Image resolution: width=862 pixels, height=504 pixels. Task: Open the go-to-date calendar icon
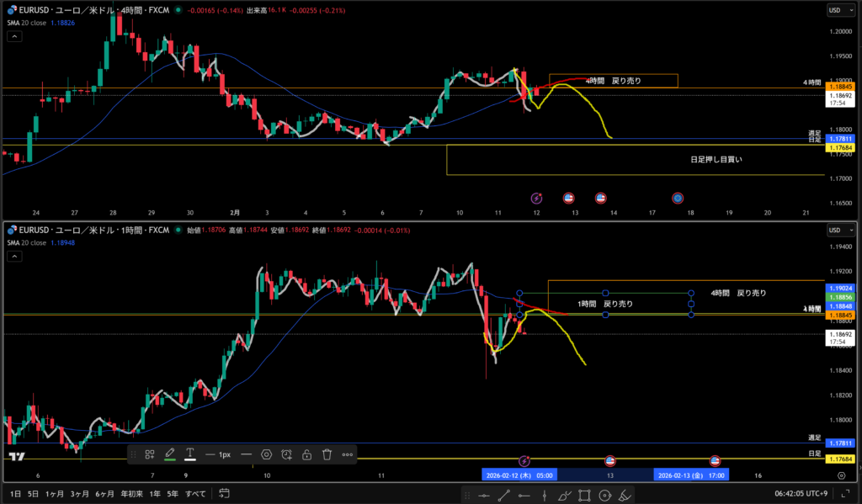pyautogui.click(x=225, y=493)
